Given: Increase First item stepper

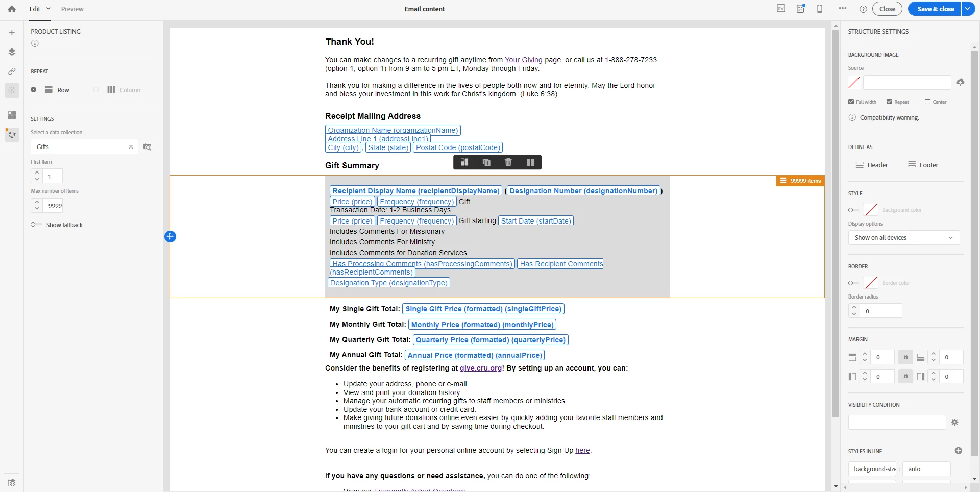Looking at the screenshot, I should click(37, 173).
